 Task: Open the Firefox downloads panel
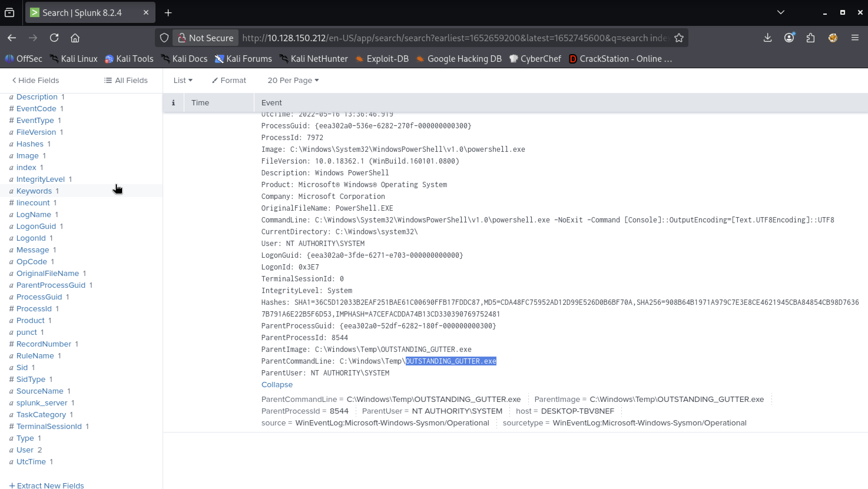point(768,38)
